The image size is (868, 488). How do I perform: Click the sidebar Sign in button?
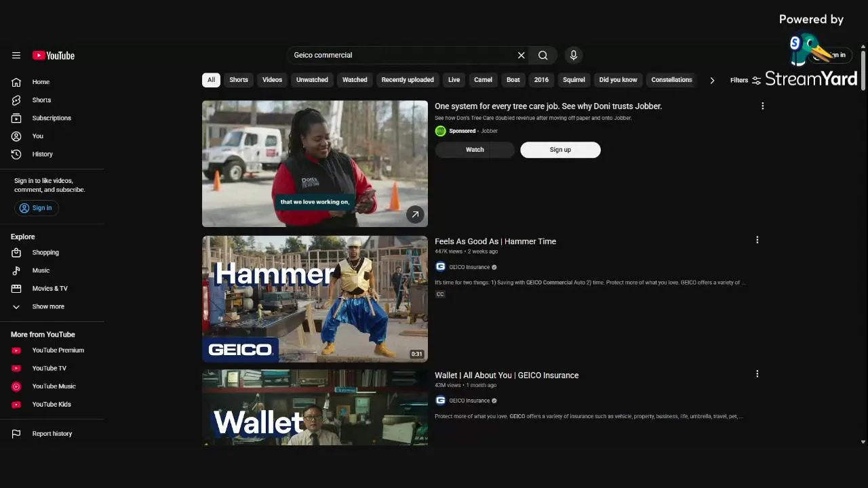pyautogui.click(x=36, y=208)
